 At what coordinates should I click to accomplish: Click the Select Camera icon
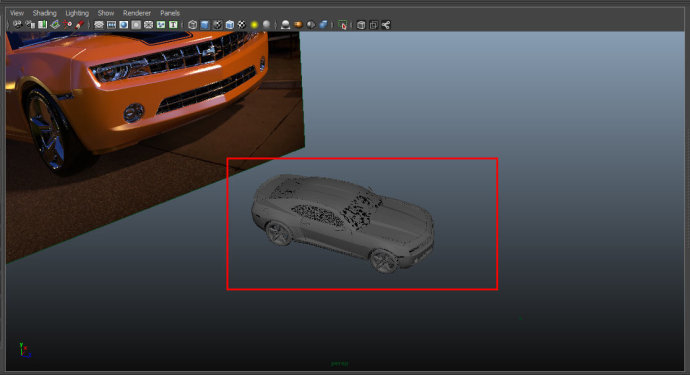pos(17,25)
